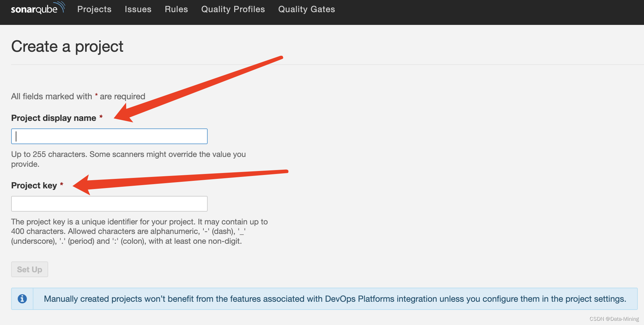
Task: Open the Rules section
Action: [x=176, y=9]
